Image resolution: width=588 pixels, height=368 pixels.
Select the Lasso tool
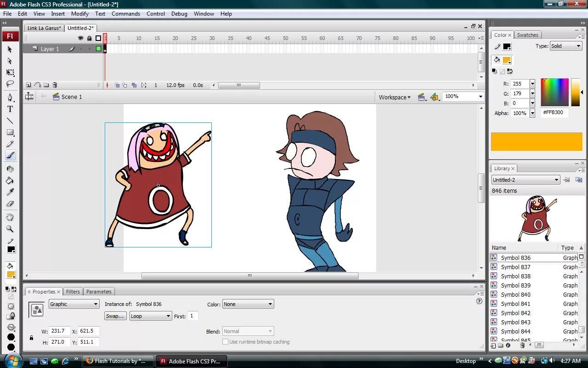[x=10, y=84]
